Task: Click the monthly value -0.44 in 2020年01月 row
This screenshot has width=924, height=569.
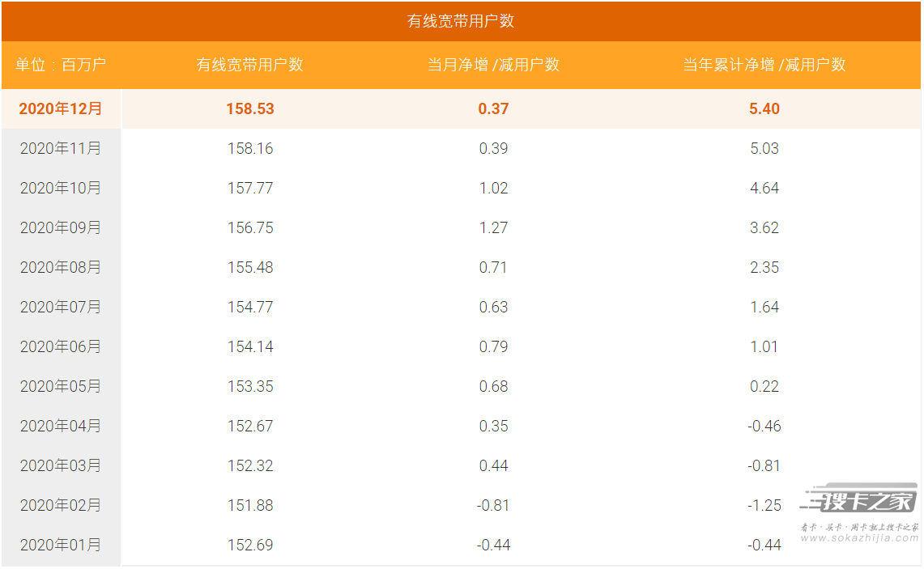Action: pyautogui.click(x=493, y=545)
